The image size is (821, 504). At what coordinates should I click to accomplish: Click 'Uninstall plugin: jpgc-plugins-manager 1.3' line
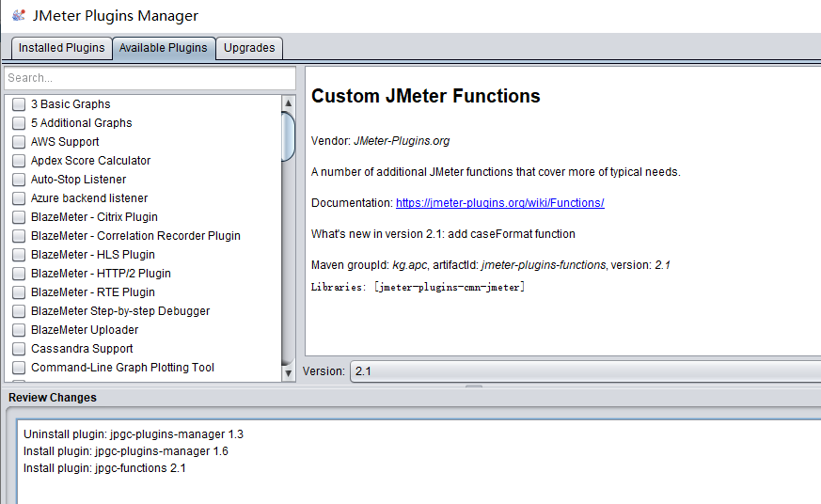[x=134, y=434]
